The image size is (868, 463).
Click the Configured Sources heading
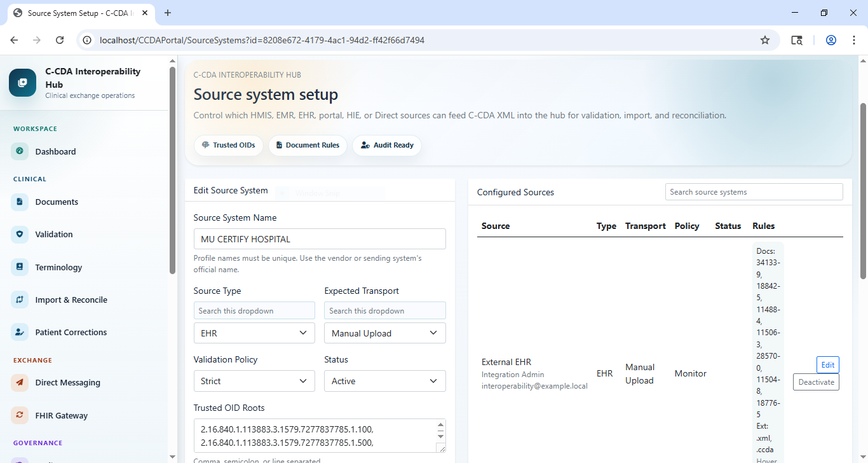click(515, 192)
